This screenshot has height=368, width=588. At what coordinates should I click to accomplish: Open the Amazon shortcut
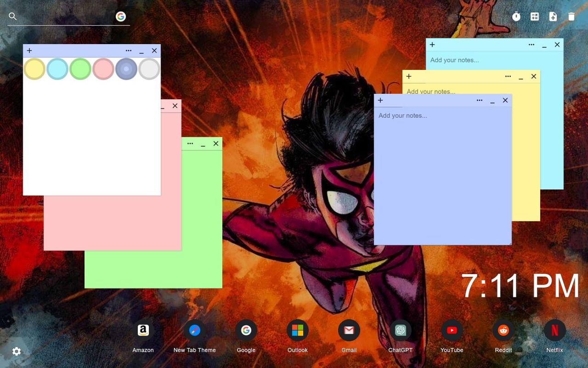tap(143, 336)
